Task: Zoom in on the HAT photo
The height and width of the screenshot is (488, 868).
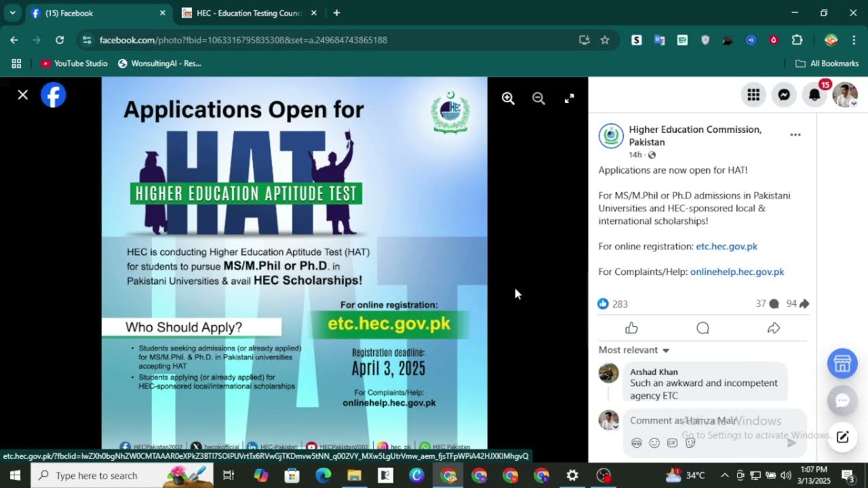Action: (x=508, y=98)
